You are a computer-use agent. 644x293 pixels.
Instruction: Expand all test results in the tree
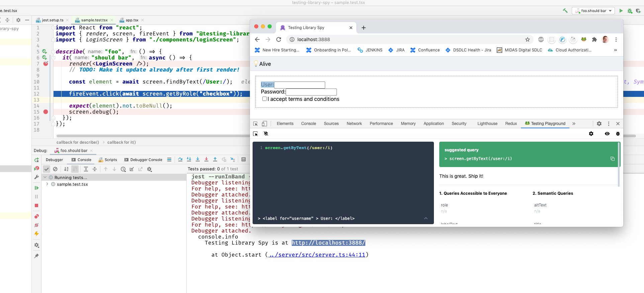(x=86, y=169)
